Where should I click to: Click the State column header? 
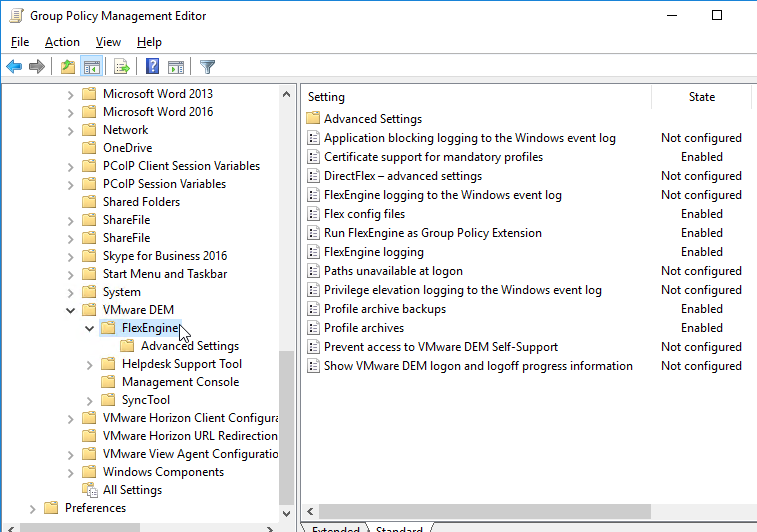pos(701,97)
